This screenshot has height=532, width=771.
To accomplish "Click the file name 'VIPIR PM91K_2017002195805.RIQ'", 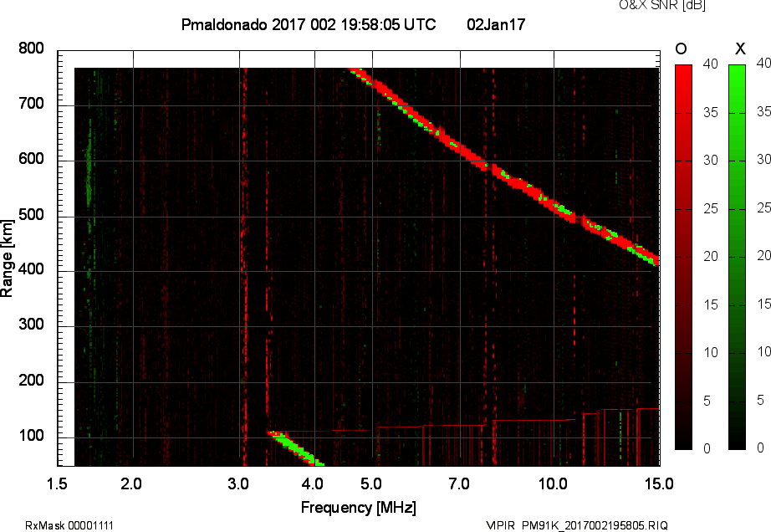I will [577, 525].
